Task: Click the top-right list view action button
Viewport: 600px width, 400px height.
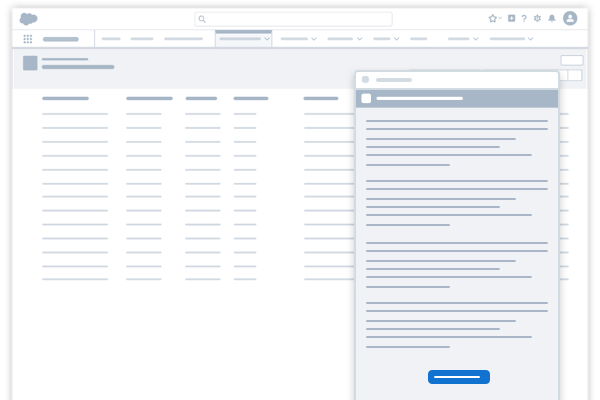Action: (571, 60)
